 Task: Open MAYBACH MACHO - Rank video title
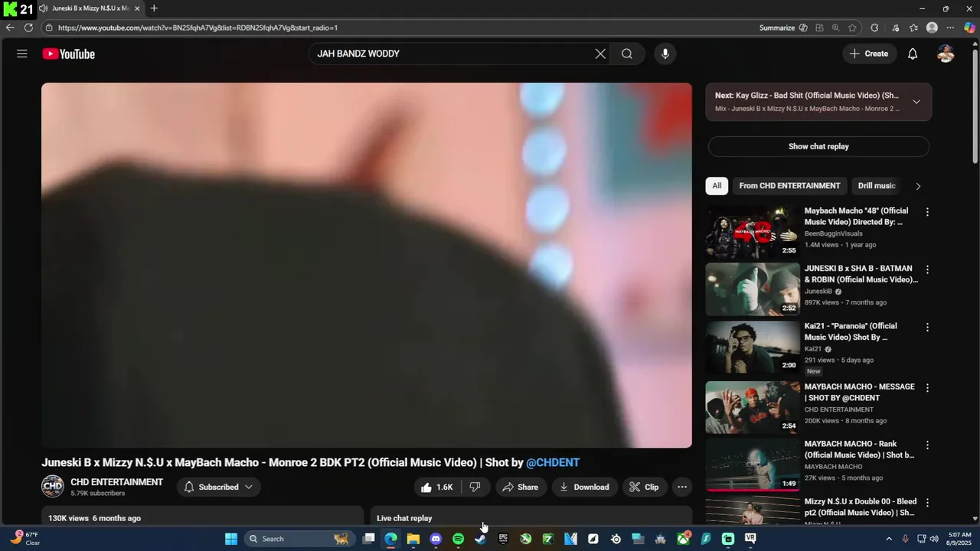[859, 449]
